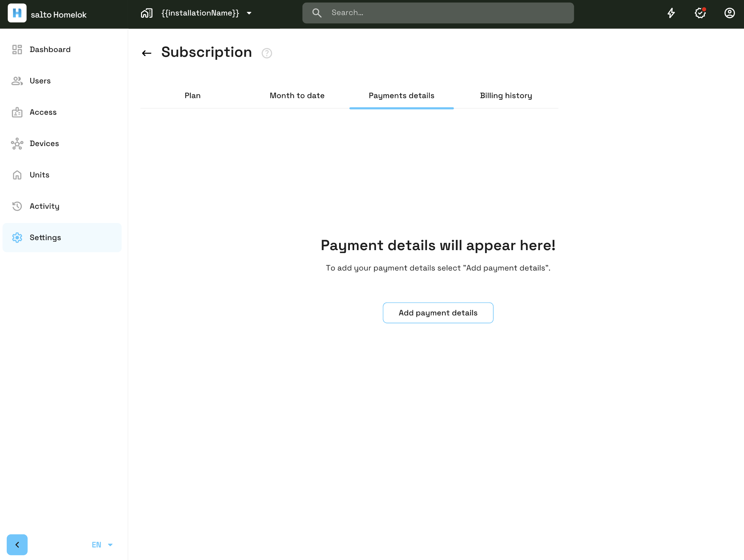The width and height of the screenshot is (744, 560).
Task: Open the user account profile icon
Action: point(730,13)
